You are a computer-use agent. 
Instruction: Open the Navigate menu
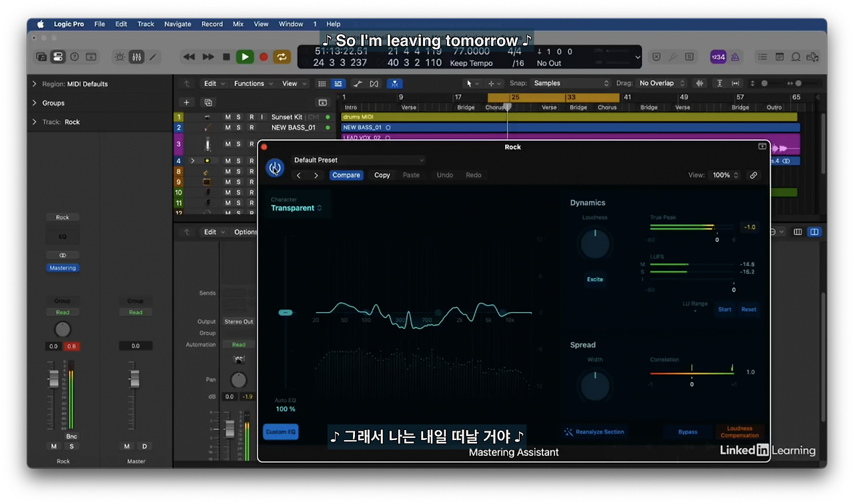point(177,24)
